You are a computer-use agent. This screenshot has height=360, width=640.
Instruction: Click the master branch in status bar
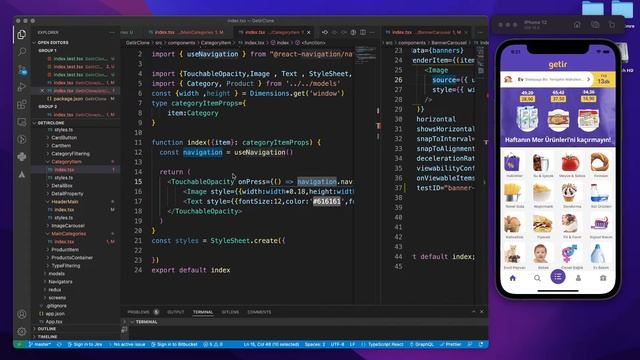(40, 344)
